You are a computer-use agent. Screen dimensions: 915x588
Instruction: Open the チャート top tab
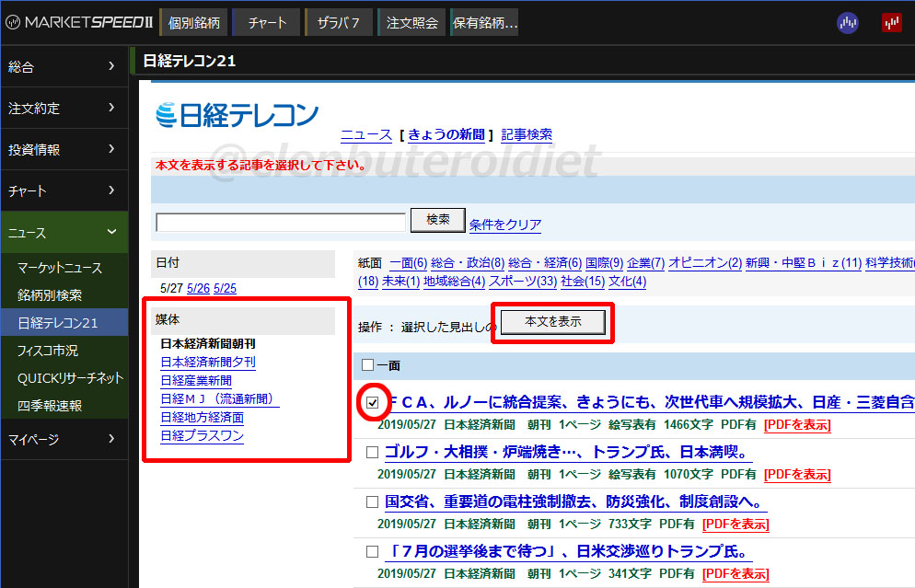tap(267, 23)
